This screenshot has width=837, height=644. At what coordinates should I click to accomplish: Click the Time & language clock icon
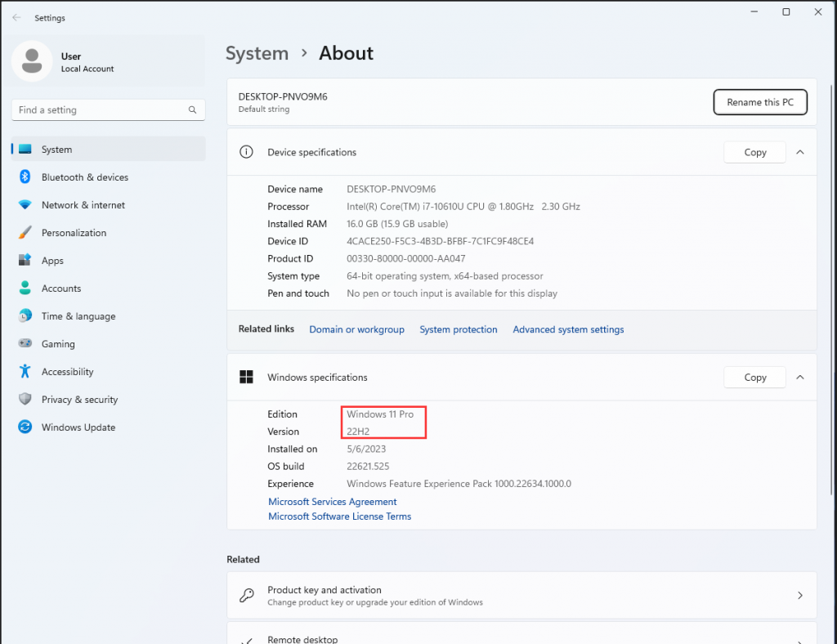click(x=25, y=315)
